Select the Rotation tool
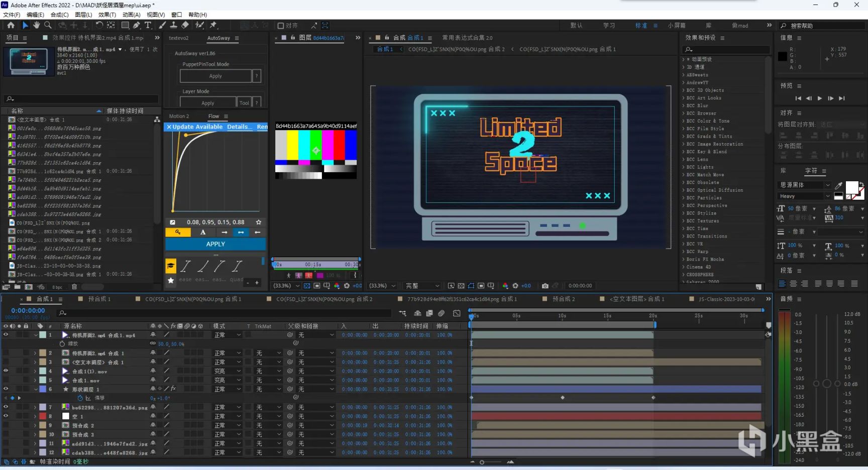 click(x=99, y=25)
